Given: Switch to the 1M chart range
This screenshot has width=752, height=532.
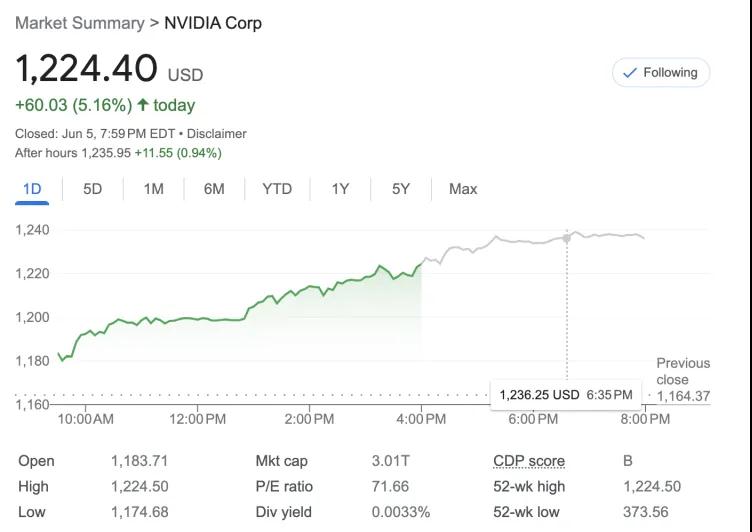Looking at the screenshot, I should tap(153, 189).
